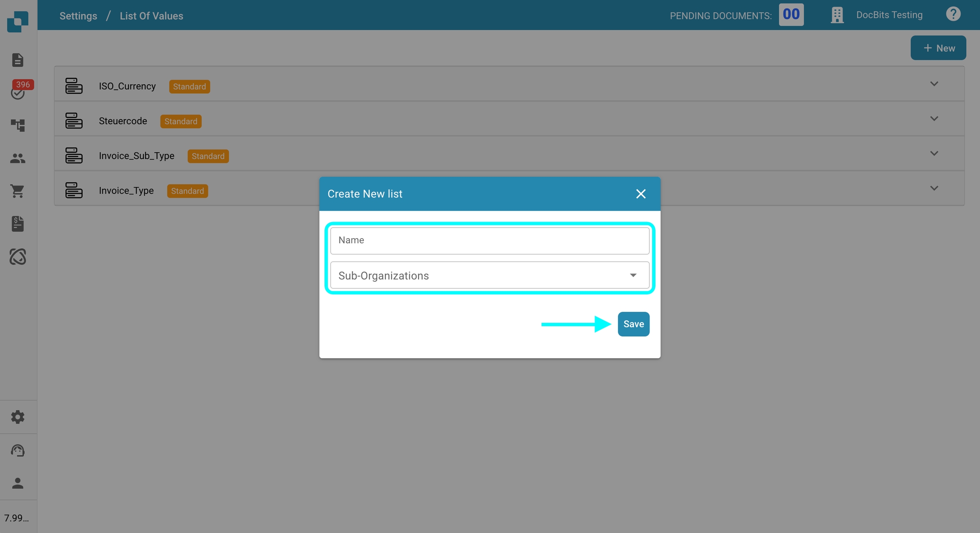Open the workflow hierarchy sidebar icon
The height and width of the screenshot is (533, 980).
(17, 125)
